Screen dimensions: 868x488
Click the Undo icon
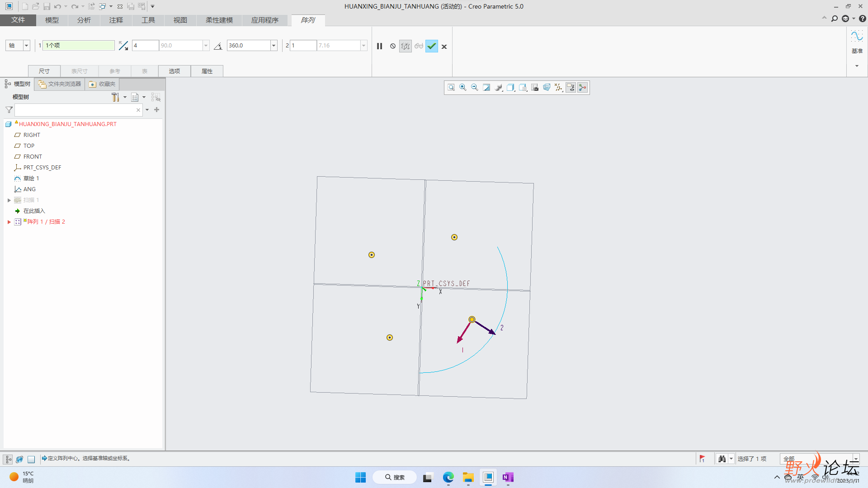(x=57, y=6)
